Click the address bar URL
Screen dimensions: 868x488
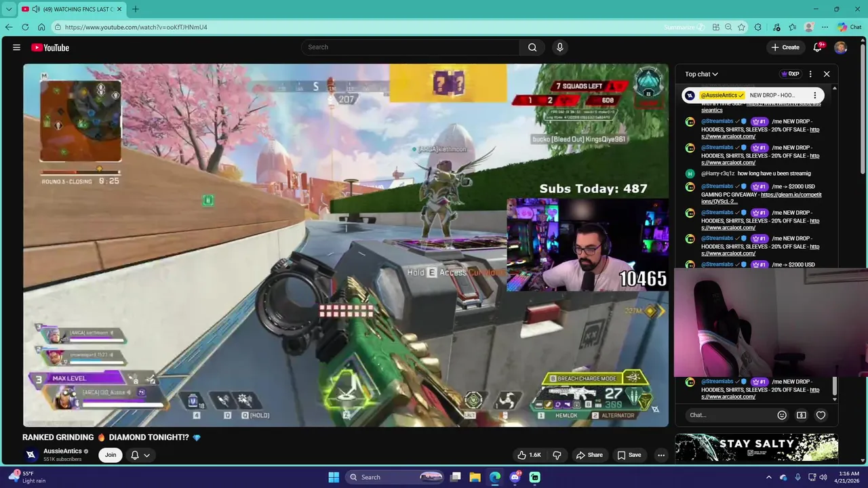tap(136, 27)
